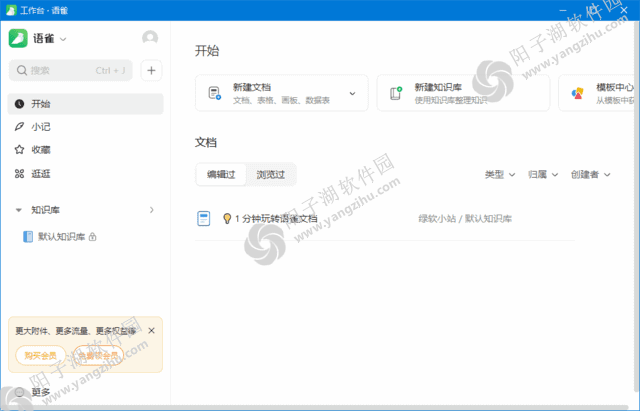Collapse the 知识库 tree triangle
Viewport: 640px width, 411px height.
18,210
